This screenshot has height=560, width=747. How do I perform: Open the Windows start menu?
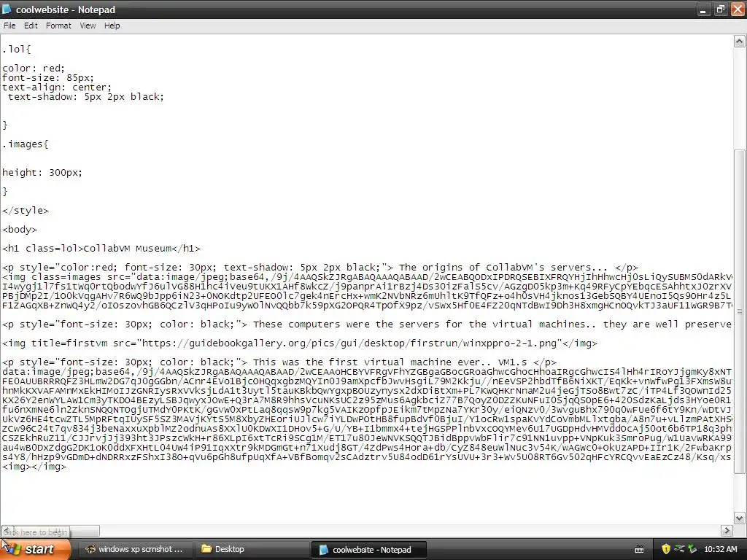click(x=36, y=549)
